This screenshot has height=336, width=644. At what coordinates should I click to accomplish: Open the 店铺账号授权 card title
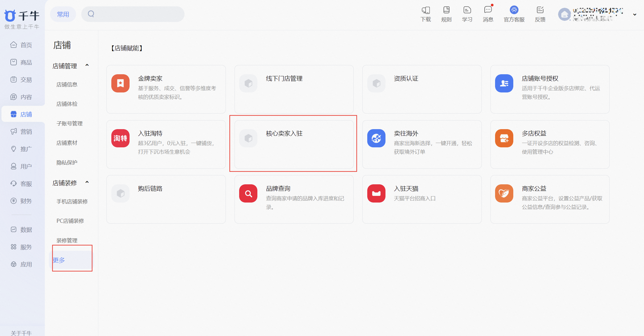pos(540,79)
